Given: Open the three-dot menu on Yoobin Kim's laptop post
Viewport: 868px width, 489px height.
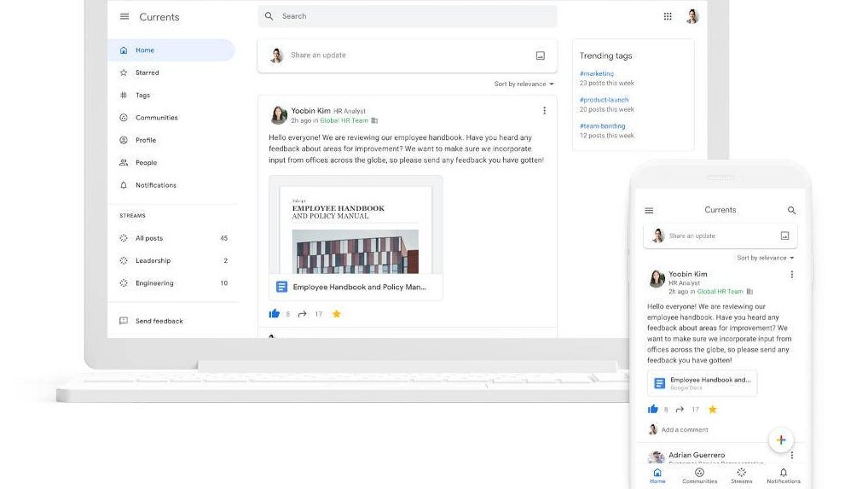Looking at the screenshot, I should click(544, 111).
